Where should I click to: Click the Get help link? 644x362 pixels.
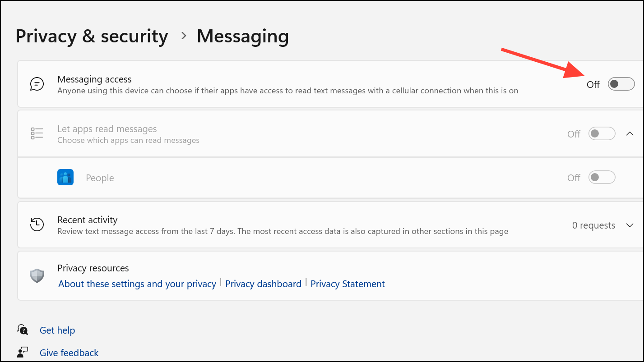57,330
